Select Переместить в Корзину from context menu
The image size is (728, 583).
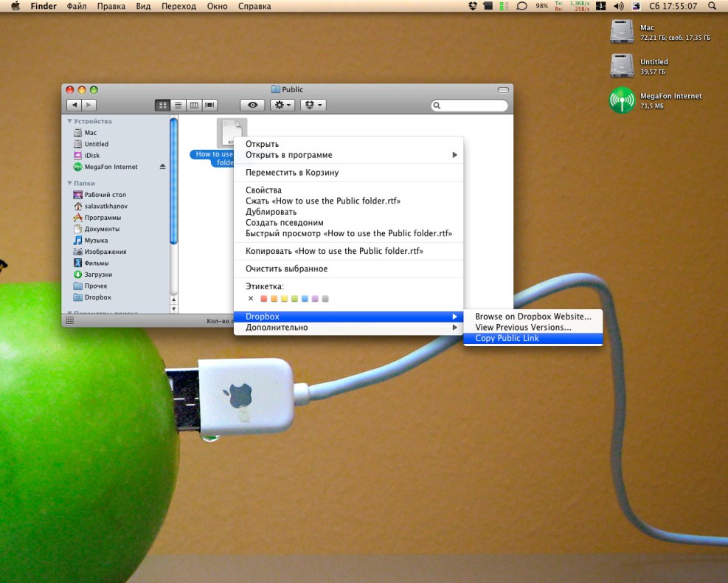click(292, 173)
